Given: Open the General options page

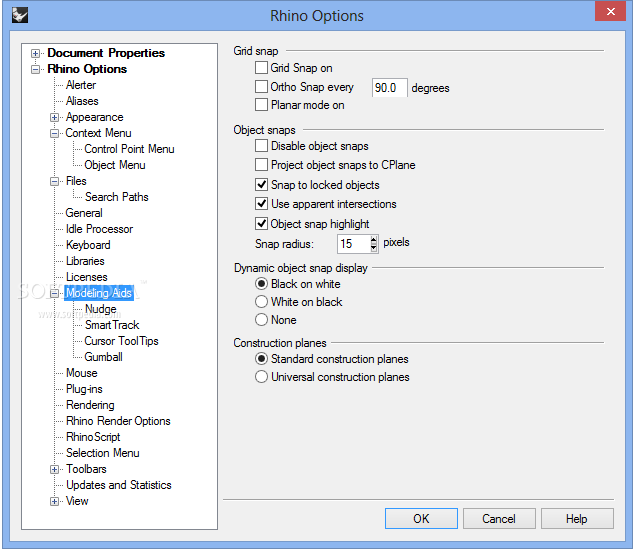Looking at the screenshot, I should click(84, 213).
